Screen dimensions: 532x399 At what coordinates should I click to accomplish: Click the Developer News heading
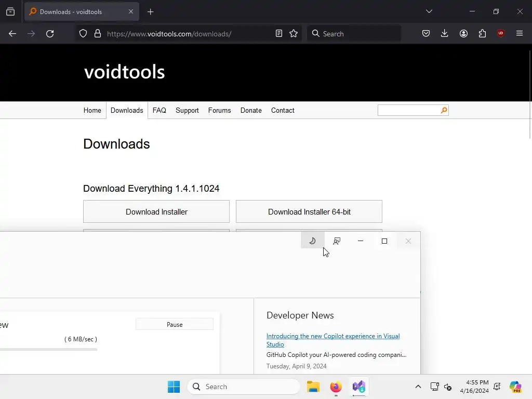(300, 315)
